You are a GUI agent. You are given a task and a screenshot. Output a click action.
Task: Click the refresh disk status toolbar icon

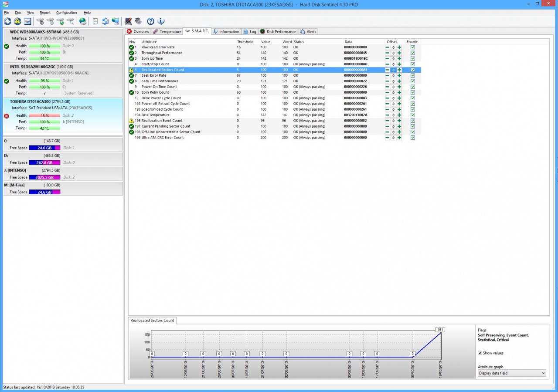[x=8, y=21]
